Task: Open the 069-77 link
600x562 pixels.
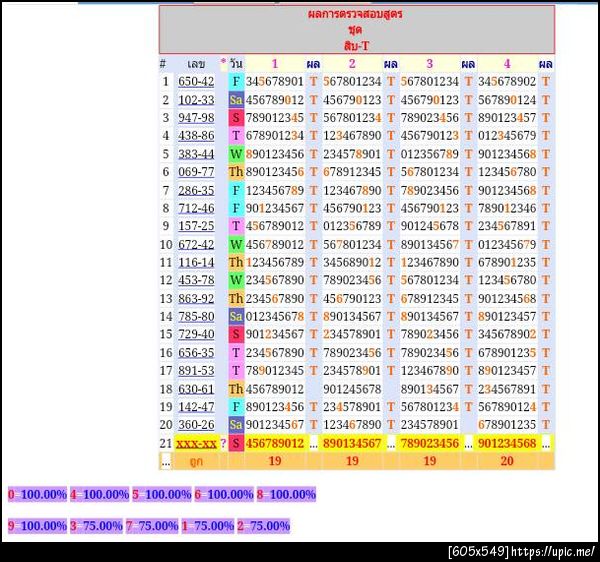Action: click(x=196, y=172)
